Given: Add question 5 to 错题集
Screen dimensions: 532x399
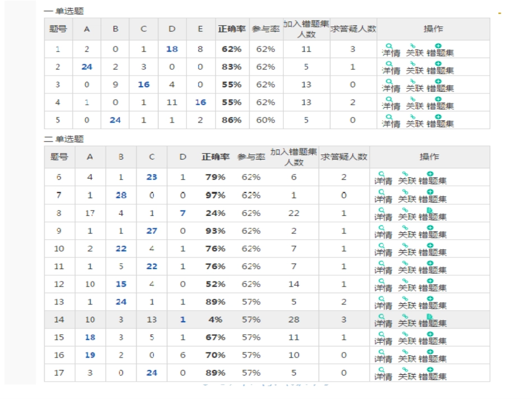Looking at the screenshot, I should tap(438, 116).
